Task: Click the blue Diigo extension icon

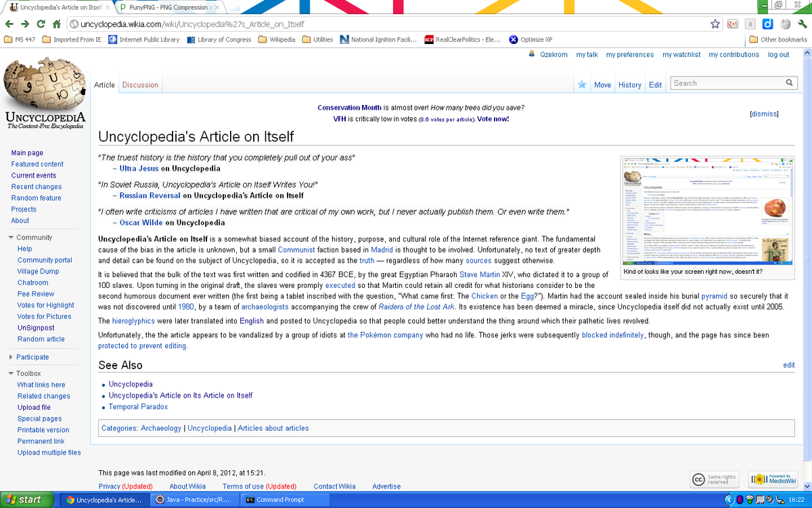Action: (767, 23)
